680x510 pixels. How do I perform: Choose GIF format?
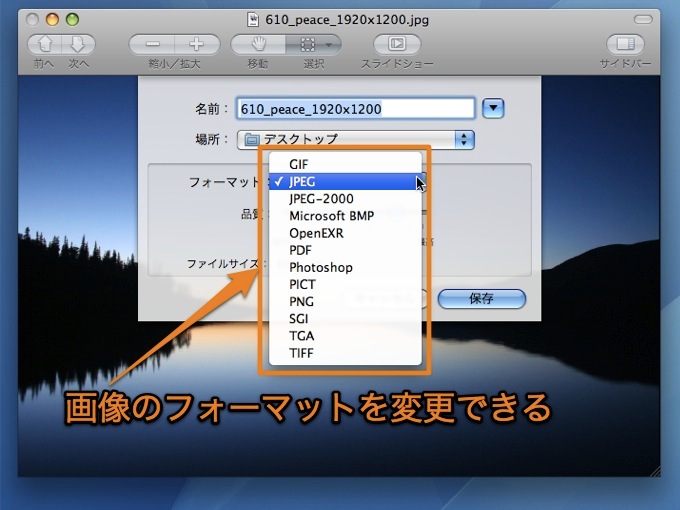(345, 164)
